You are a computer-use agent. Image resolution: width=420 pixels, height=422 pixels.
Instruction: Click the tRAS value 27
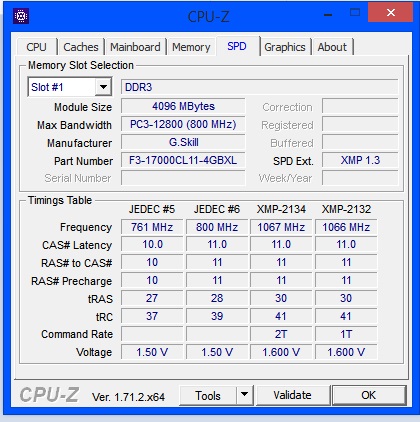(x=152, y=298)
